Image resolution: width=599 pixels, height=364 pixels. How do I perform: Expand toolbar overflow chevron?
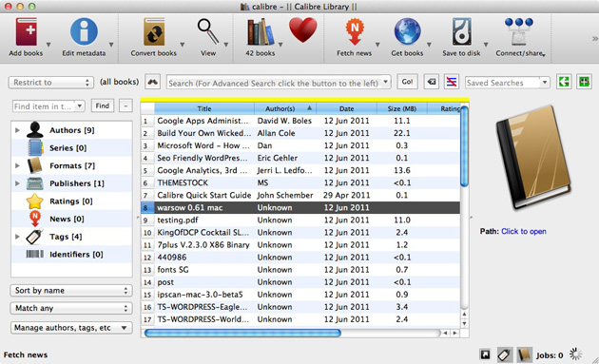[595, 39]
